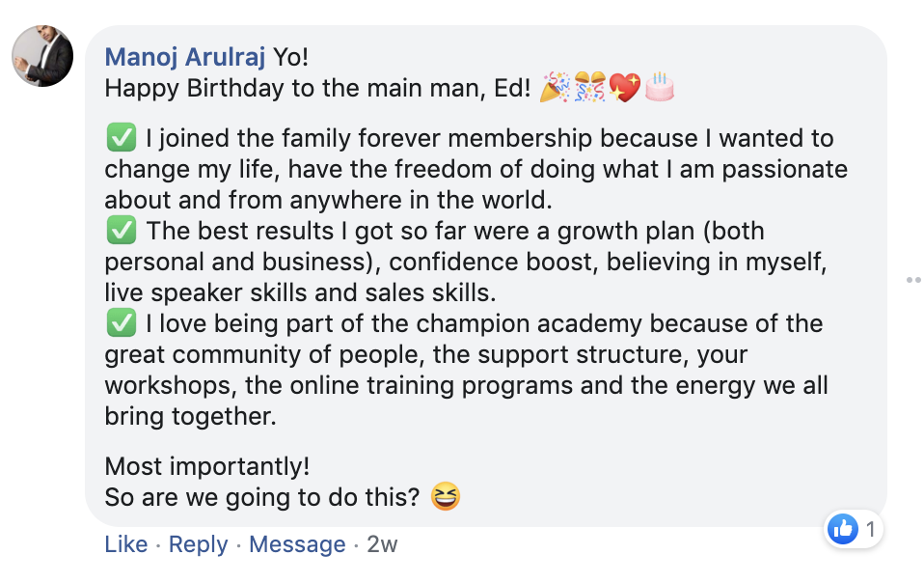Click the party popper emoji
Image resolution: width=924 pixels, height=583 pixels.
[x=555, y=88]
